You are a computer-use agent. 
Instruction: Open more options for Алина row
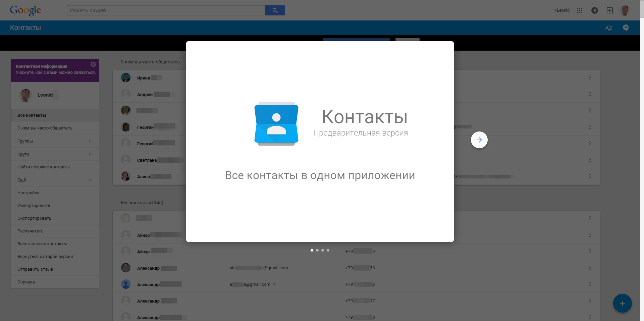(x=590, y=176)
